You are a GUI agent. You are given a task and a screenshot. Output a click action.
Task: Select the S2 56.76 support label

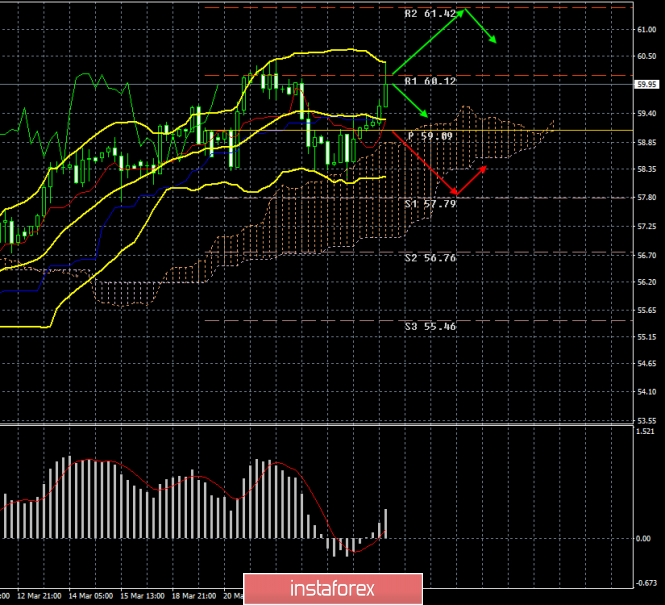coord(430,257)
